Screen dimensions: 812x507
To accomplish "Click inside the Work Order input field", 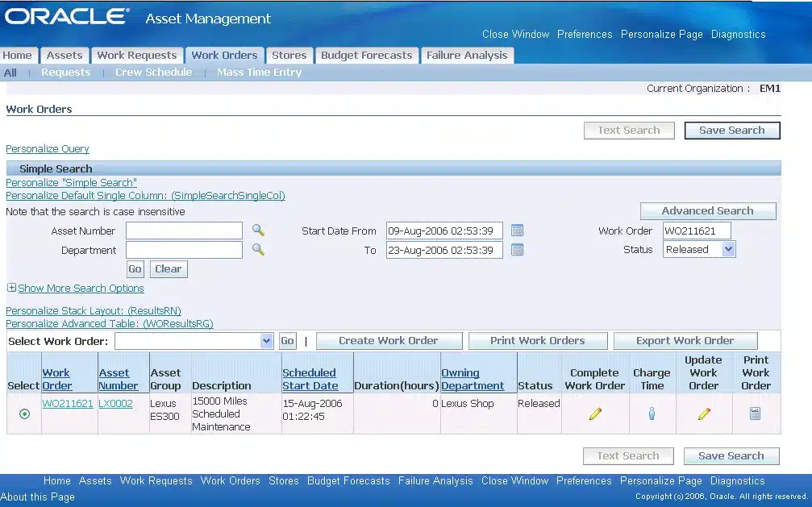I will coord(697,230).
